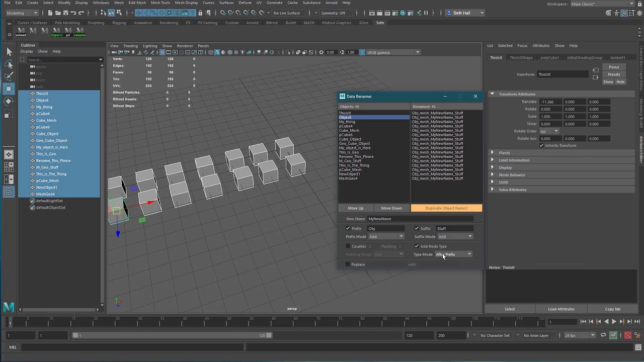Click the play forward button
This screenshot has height=362, width=644.
click(614, 322)
